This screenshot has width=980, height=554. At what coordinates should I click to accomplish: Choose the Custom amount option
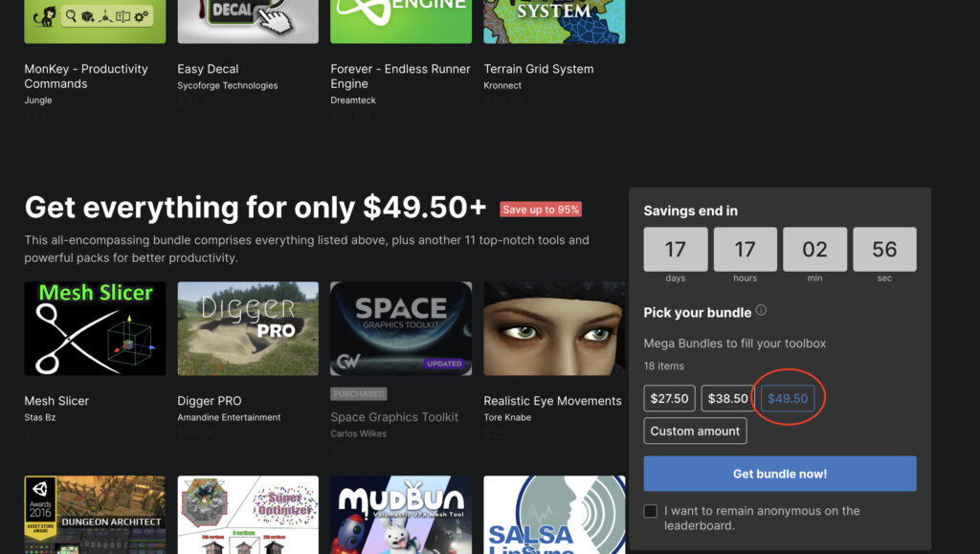click(695, 431)
